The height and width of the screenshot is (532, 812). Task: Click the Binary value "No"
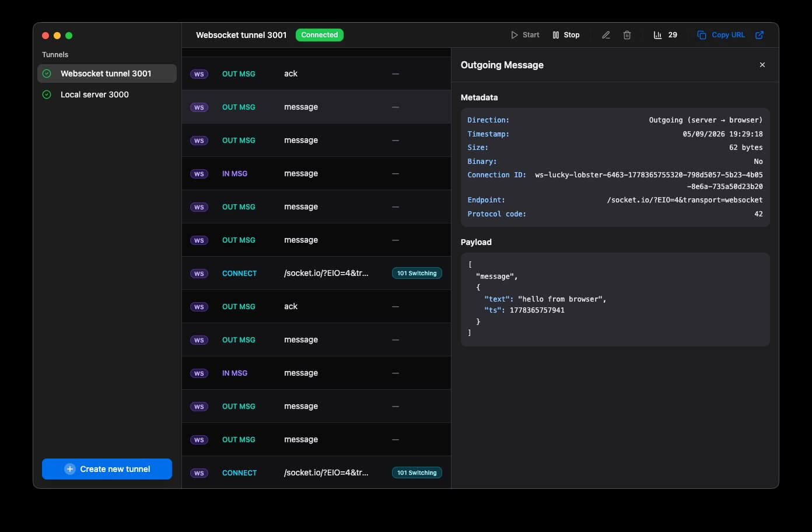758,162
